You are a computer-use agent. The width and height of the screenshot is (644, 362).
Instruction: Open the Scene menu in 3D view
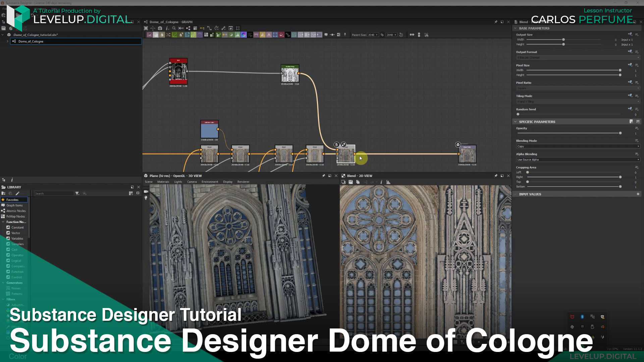pyautogui.click(x=149, y=182)
